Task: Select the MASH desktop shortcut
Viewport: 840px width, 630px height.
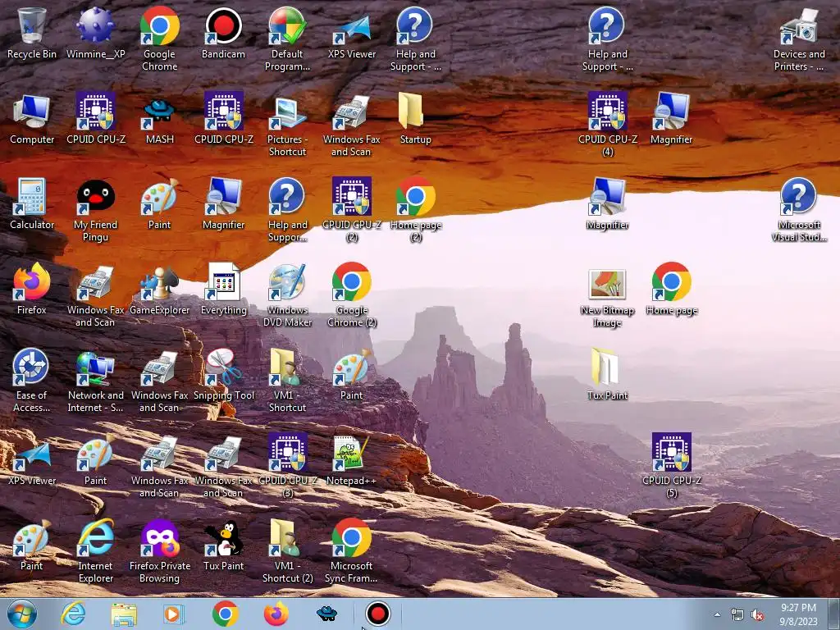Action: pos(160,119)
